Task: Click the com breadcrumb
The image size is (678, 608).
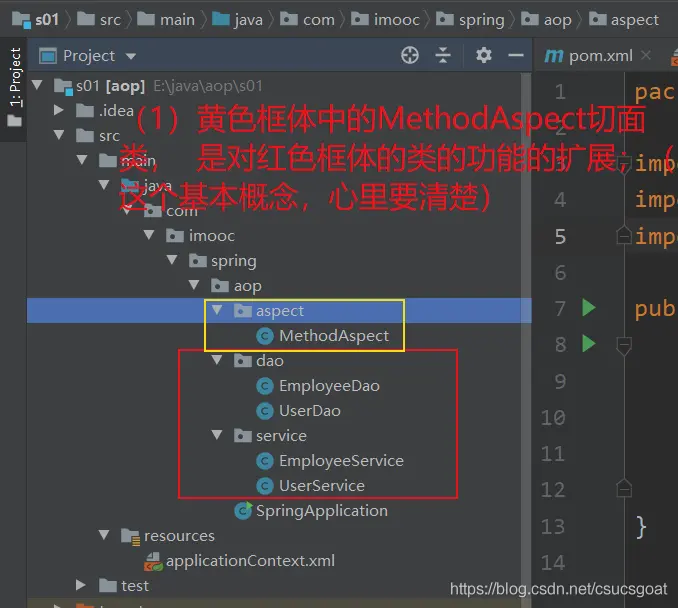Action: [x=307, y=20]
